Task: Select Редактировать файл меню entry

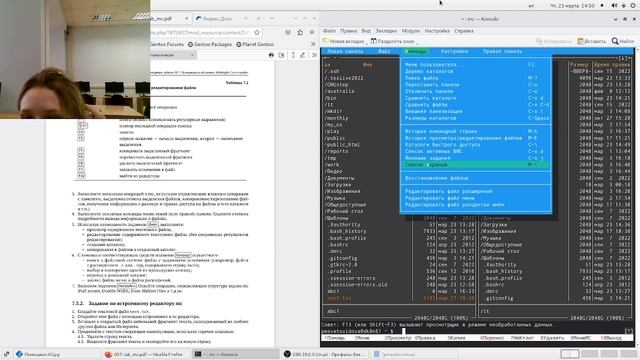Action: coord(476,198)
